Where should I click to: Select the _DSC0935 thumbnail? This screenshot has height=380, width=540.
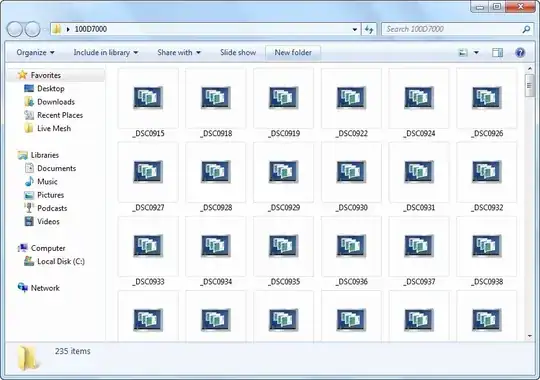pos(284,246)
